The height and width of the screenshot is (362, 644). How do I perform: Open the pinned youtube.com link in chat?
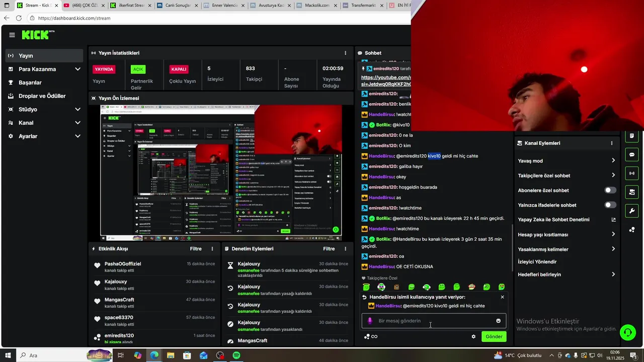[x=386, y=81]
